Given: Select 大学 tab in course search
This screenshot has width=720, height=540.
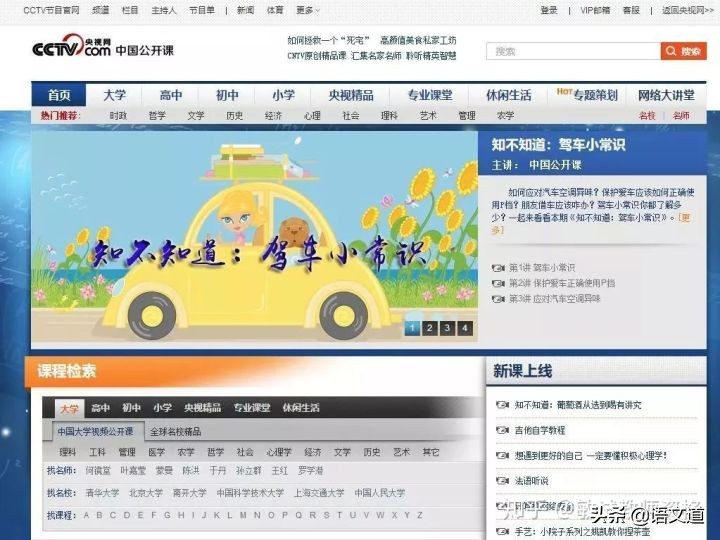Looking at the screenshot, I should point(69,408).
